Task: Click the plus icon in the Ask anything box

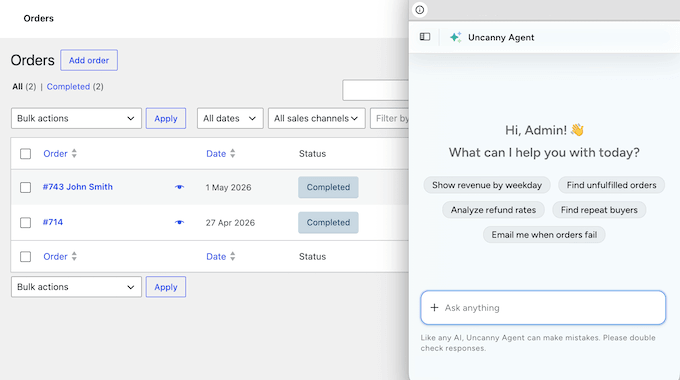Action: coord(434,308)
